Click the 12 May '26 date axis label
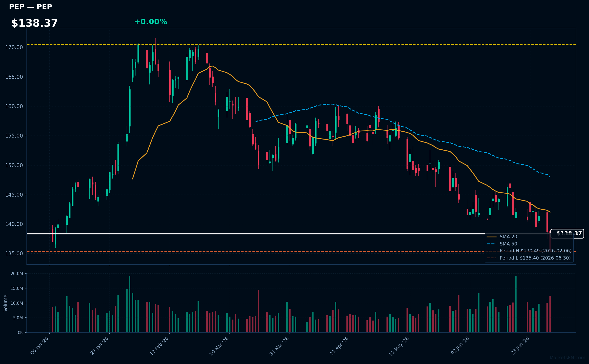589x364 pixels. (x=399, y=346)
